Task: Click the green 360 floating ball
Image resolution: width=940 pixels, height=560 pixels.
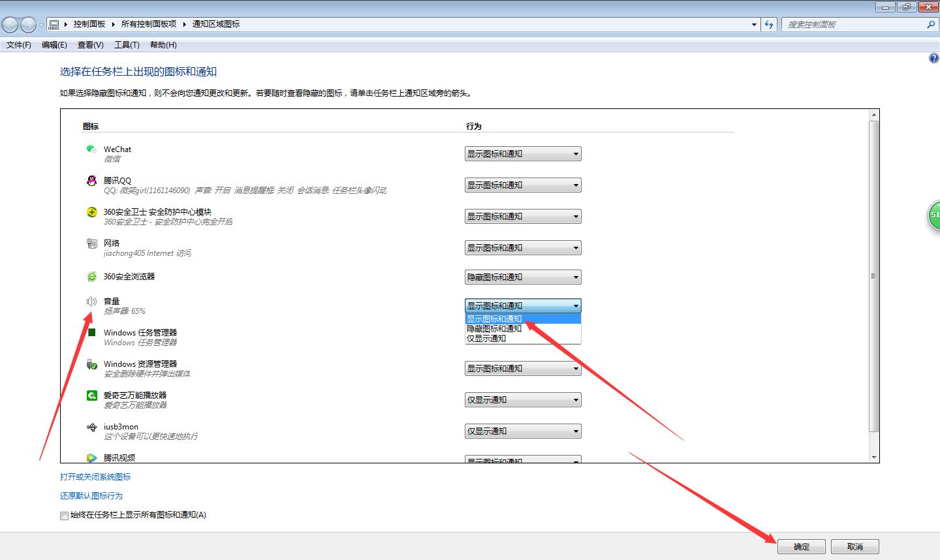Action: [934, 216]
